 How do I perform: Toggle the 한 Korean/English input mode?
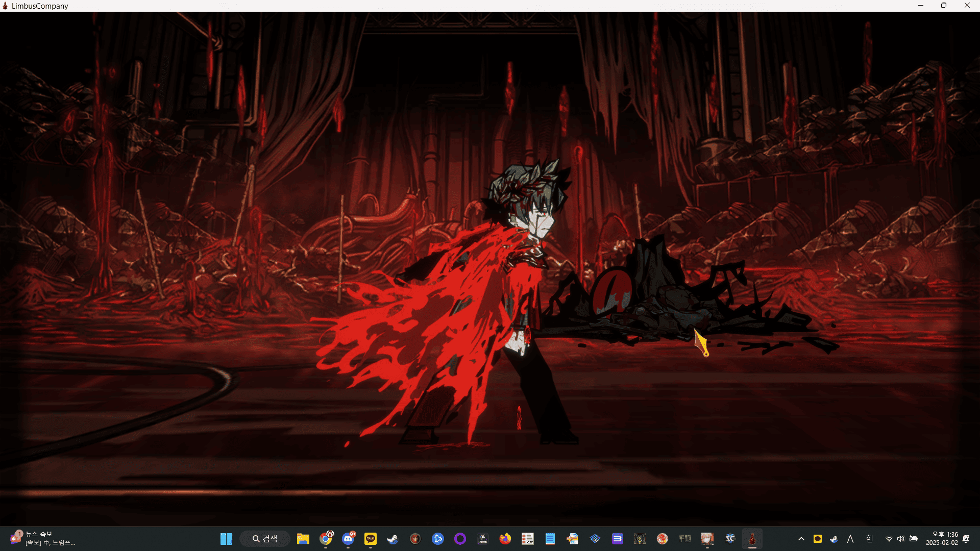tap(870, 539)
